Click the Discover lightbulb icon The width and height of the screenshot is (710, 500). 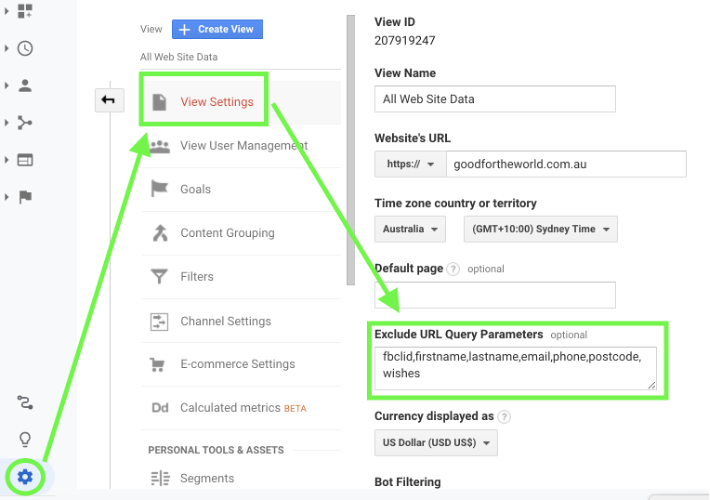[x=25, y=439]
